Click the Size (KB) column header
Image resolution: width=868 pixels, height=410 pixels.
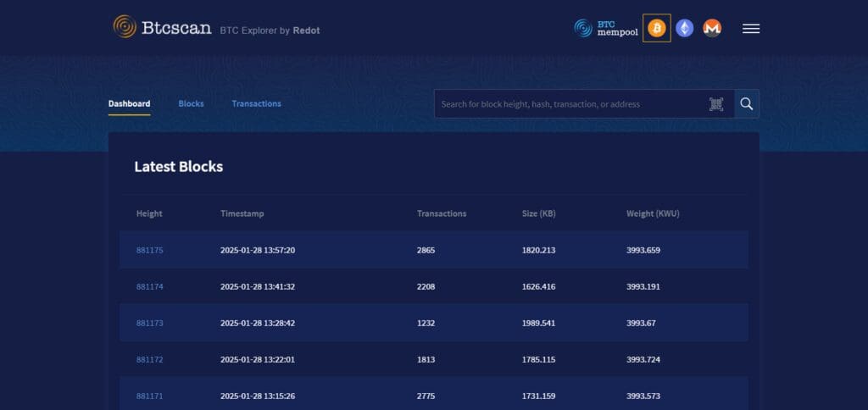point(538,213)
